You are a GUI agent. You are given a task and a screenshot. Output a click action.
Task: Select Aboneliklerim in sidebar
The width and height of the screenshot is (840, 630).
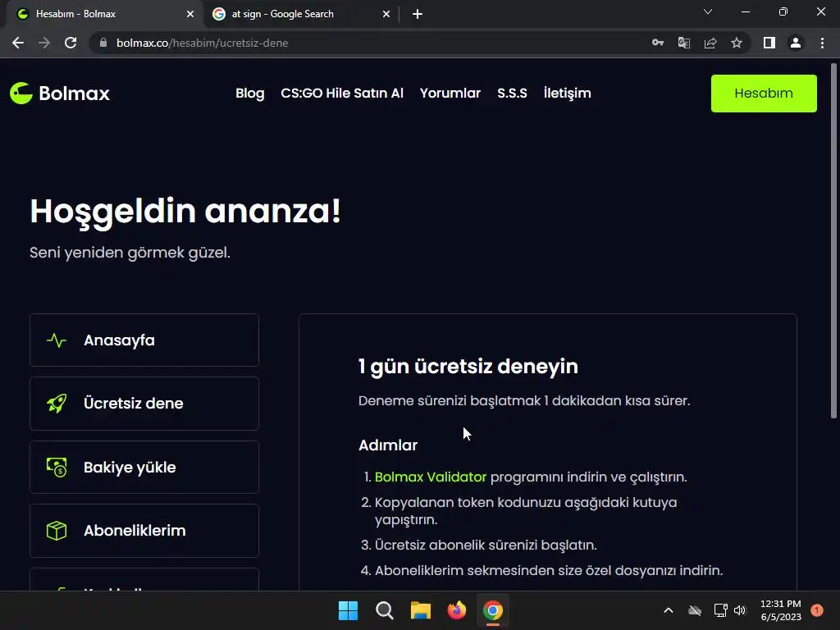[144, 531]
